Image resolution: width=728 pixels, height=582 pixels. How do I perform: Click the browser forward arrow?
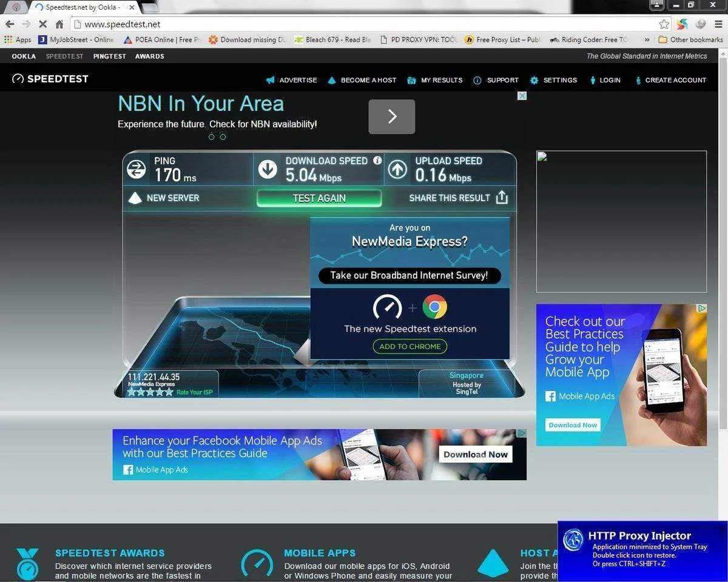coord(26,24)
